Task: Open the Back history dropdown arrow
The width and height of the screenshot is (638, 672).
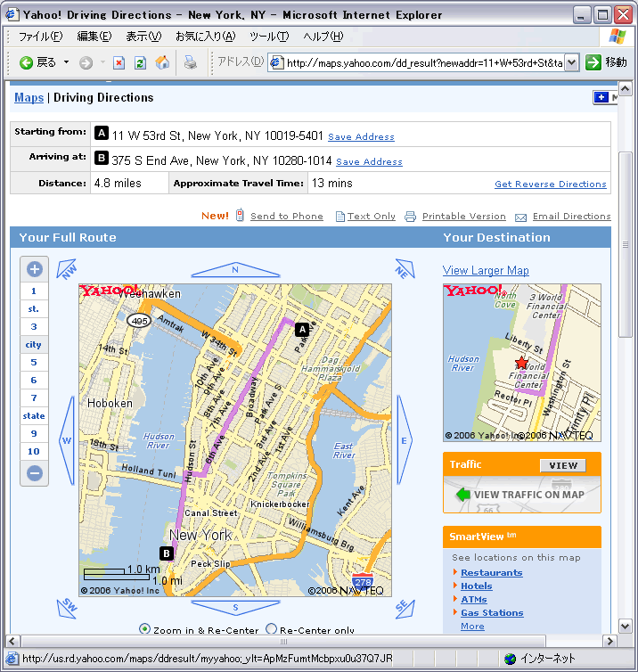Action: click(67, 62)
